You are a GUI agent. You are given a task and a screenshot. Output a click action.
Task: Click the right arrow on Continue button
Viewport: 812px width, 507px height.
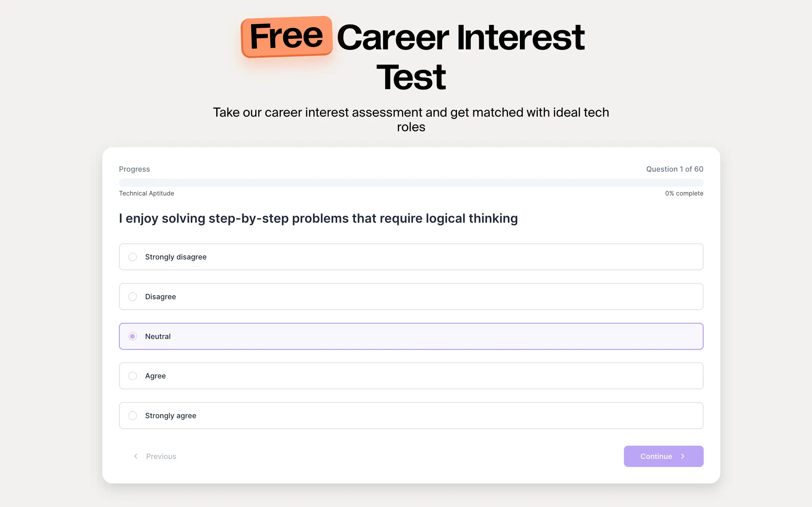(683, 456)
